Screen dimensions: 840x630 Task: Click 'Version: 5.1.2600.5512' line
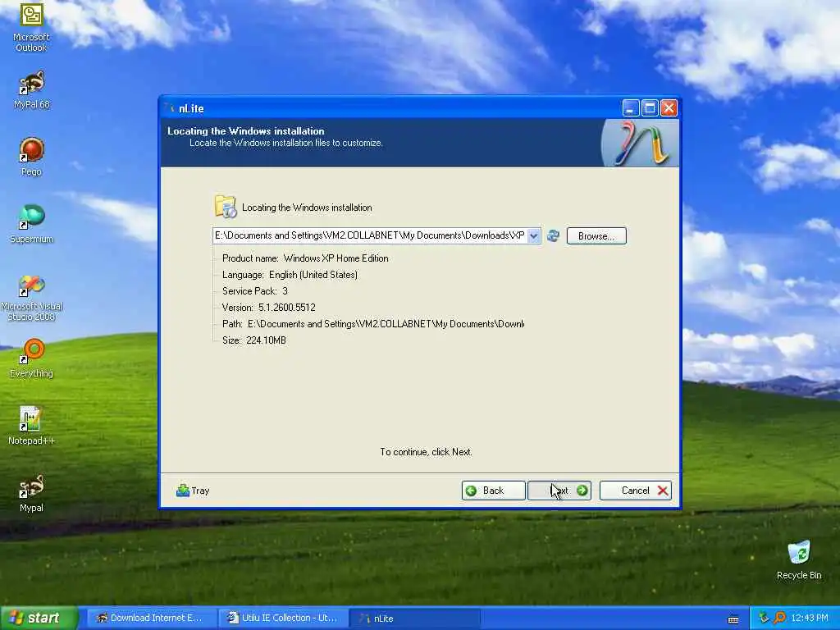pos(269,308)
